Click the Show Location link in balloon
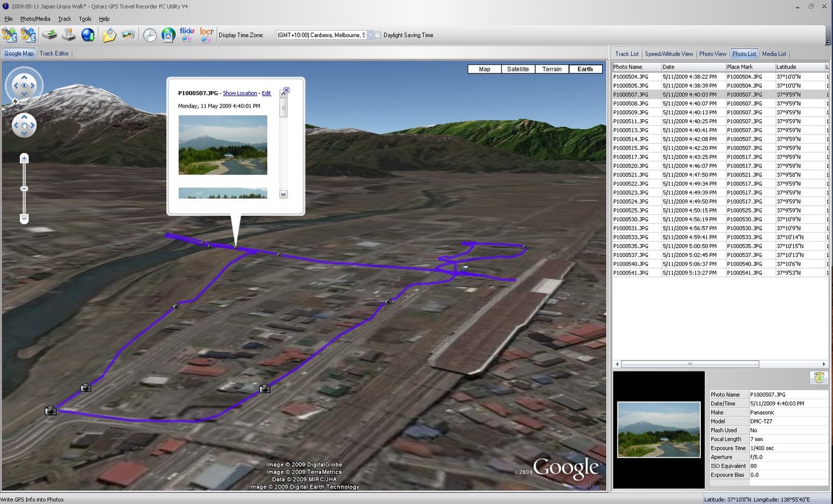Image resolution: width=833 pixels, height=504 pixels. pyautogui.click(x=240, y=93)
